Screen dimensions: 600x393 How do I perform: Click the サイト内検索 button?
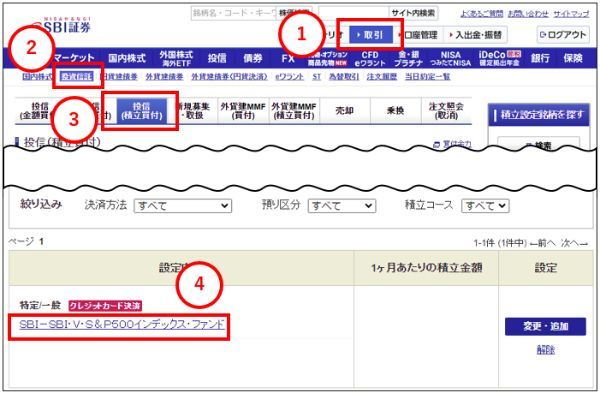coord(413,13)
